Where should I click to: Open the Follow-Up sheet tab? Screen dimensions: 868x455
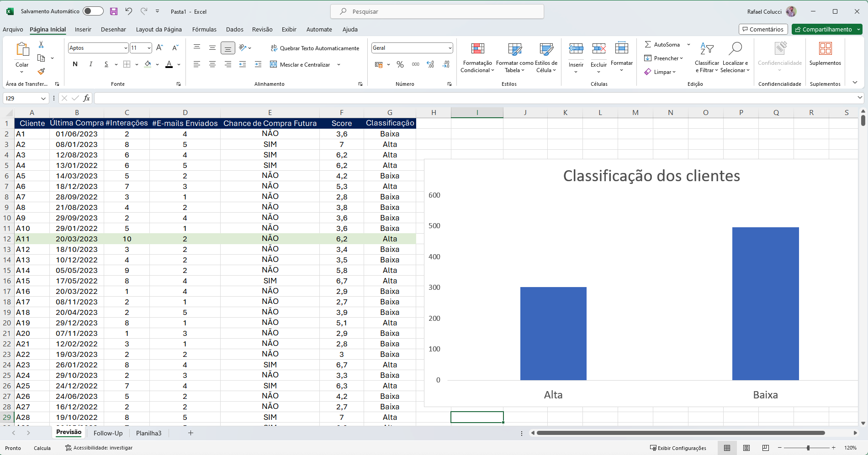pyautogui.click(x=108, y=433)
